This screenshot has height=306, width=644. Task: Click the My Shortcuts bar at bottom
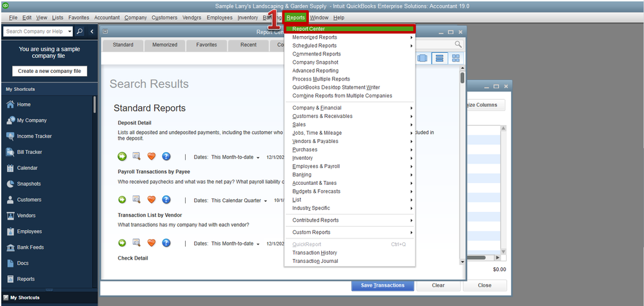49,298
